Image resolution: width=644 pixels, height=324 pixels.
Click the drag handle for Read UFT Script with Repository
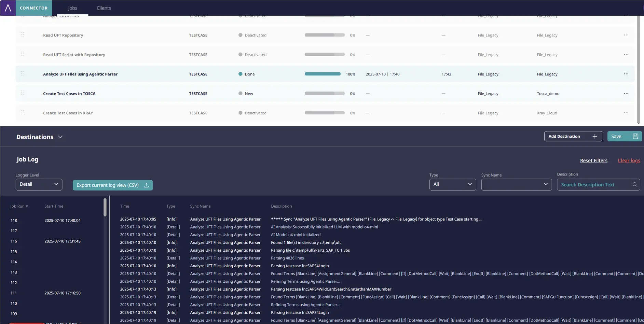(22, 54)
